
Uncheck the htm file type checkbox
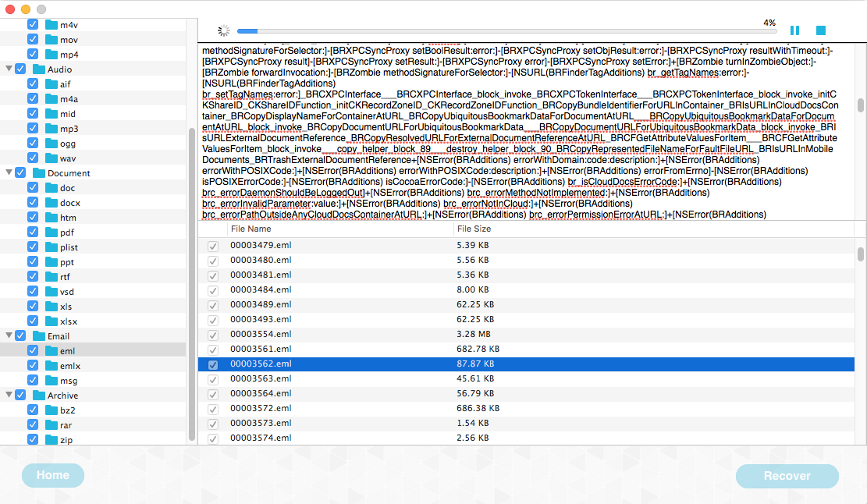33,217
